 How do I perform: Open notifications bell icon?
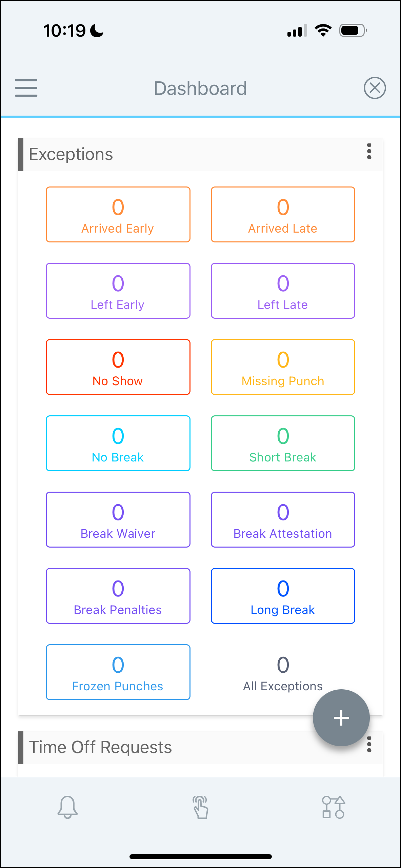point(67,807)
